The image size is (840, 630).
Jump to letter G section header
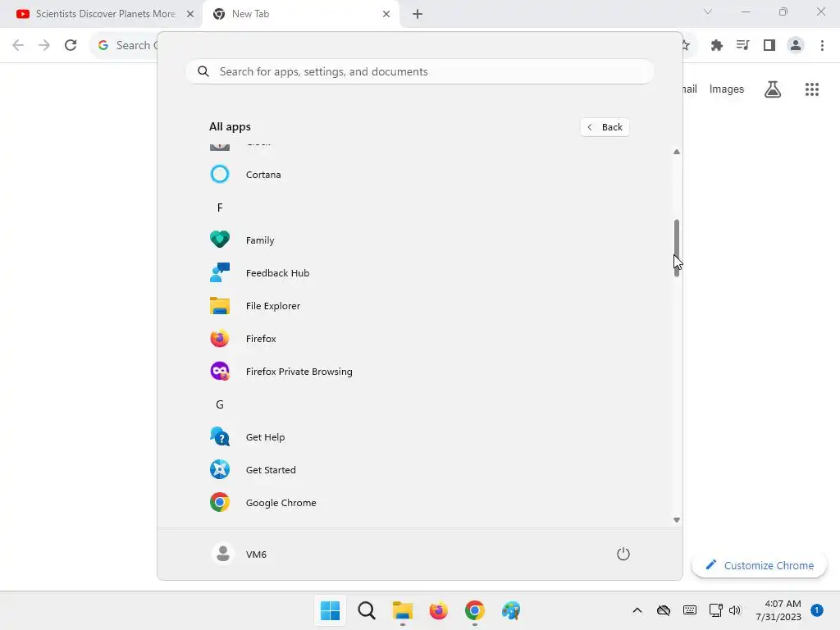pos(220,404)
